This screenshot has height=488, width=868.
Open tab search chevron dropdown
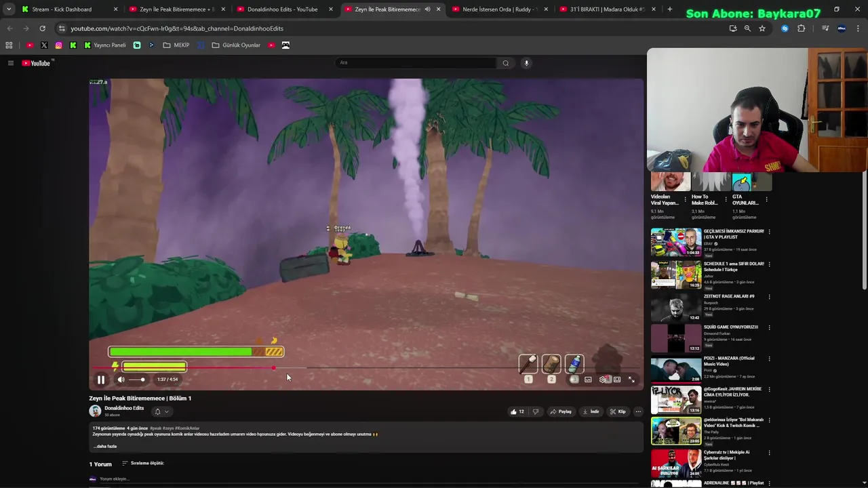(8, 9)
